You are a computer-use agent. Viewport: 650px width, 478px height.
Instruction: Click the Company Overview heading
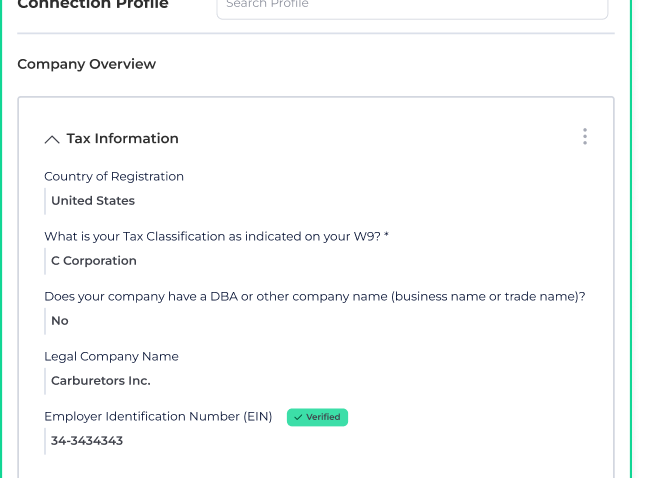87,64
